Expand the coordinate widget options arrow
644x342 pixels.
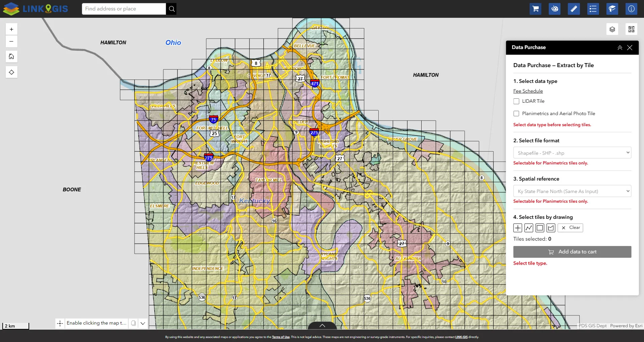[143, 323]
